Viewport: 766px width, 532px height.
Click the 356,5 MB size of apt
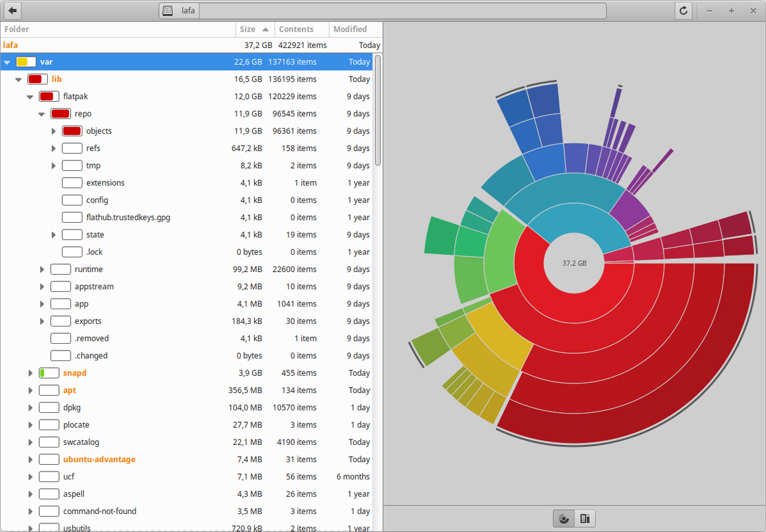pos(245,390)
